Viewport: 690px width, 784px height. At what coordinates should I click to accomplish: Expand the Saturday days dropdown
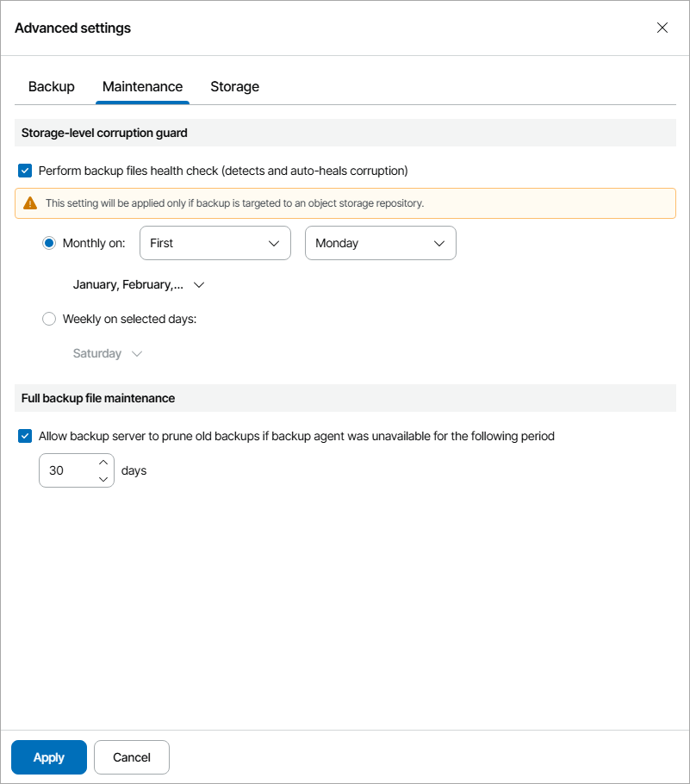107,353
